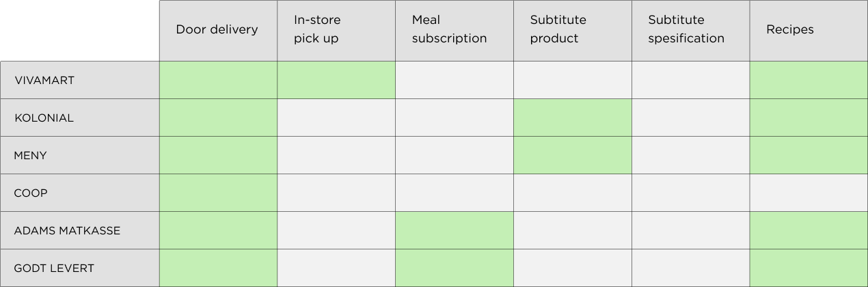
Task: Select MENY's green Recipes cell
Action: click(809, 155)
